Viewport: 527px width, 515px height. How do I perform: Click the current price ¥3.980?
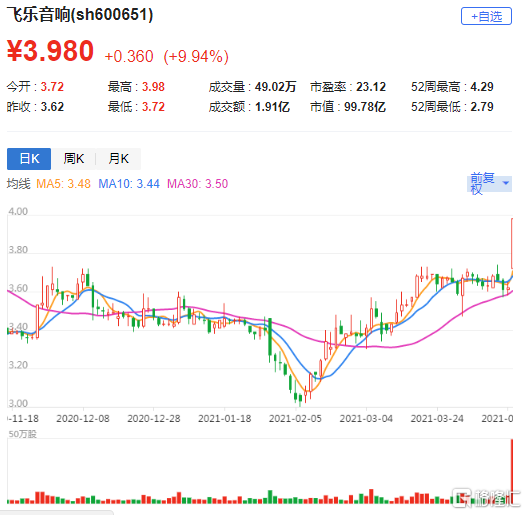(x=50, y=51)
